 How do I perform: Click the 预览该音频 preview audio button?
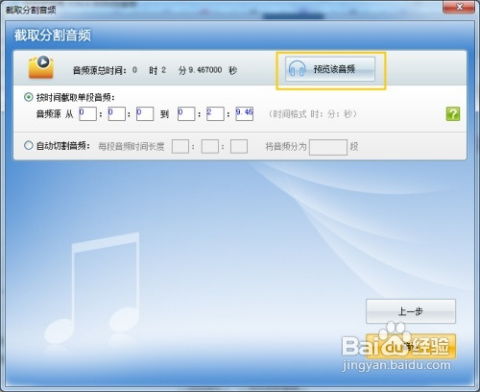330,69
